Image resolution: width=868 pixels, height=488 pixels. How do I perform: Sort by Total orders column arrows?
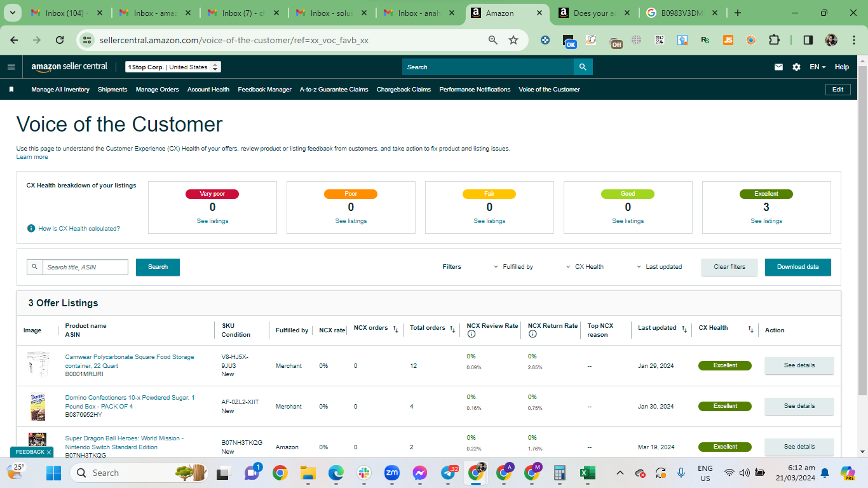(x=452, y=329)
